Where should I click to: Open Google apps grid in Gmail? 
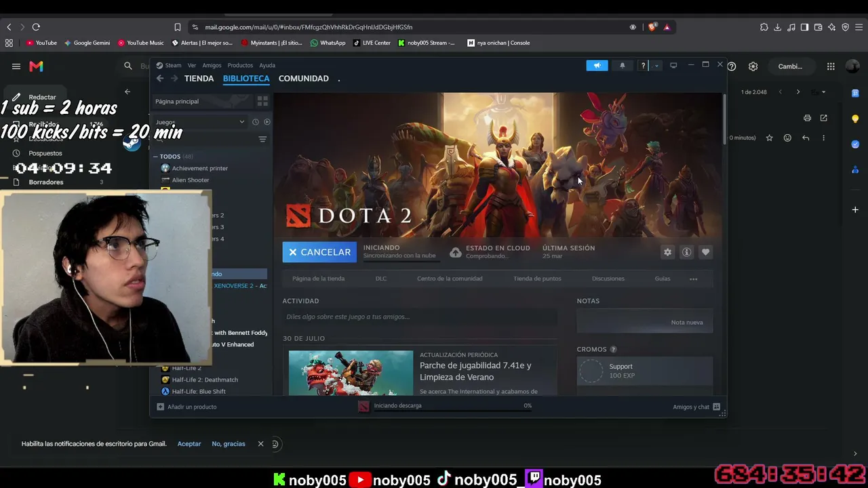pos(831,66)
